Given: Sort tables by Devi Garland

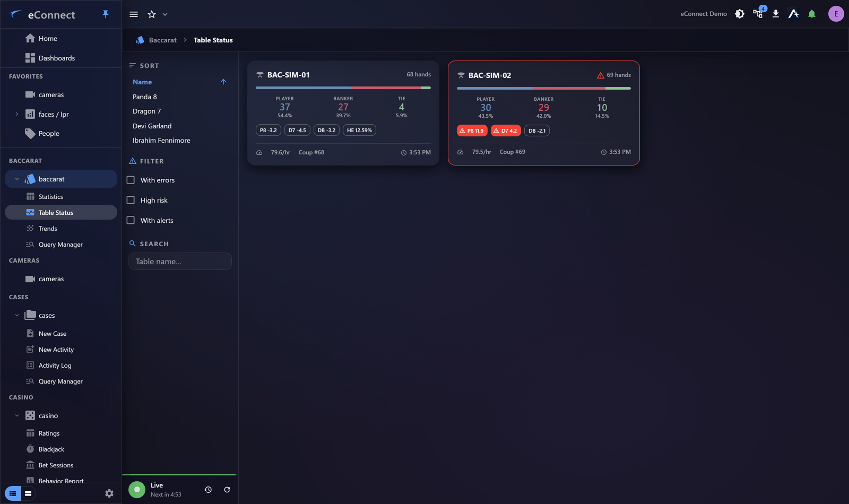Looking at the screenshot, I should (x=152, y=126).
